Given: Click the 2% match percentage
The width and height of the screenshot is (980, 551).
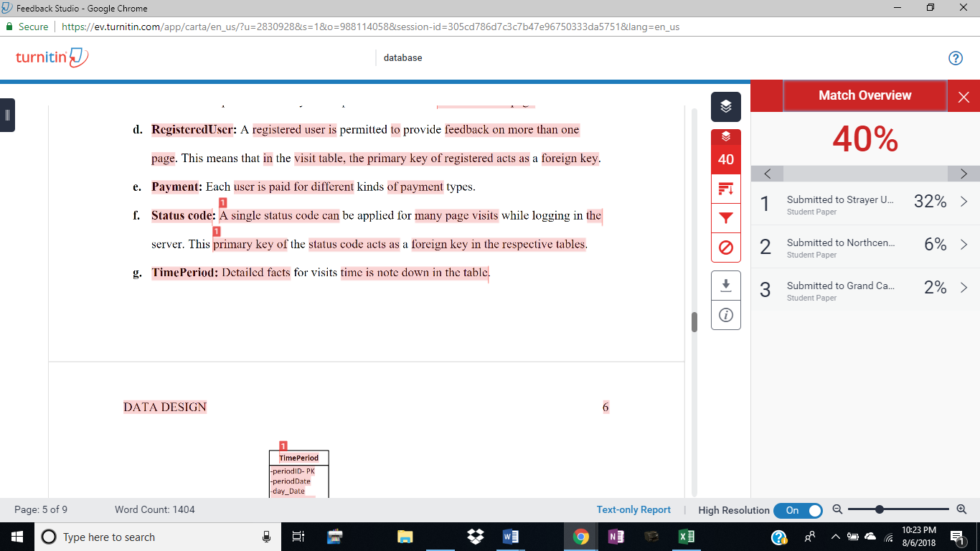Looking at the screenshot, I should point(936,288).
